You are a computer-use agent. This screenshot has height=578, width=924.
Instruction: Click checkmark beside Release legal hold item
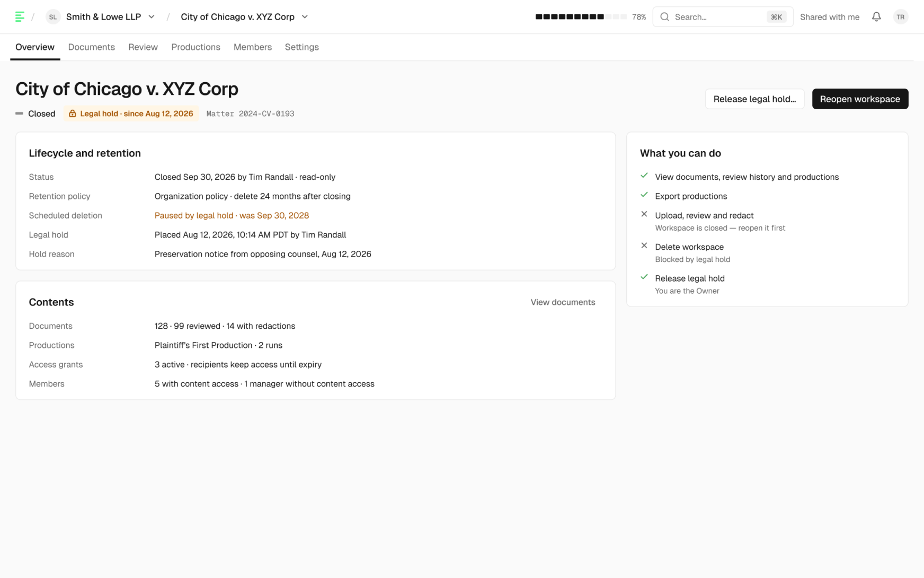pos(644,277)
